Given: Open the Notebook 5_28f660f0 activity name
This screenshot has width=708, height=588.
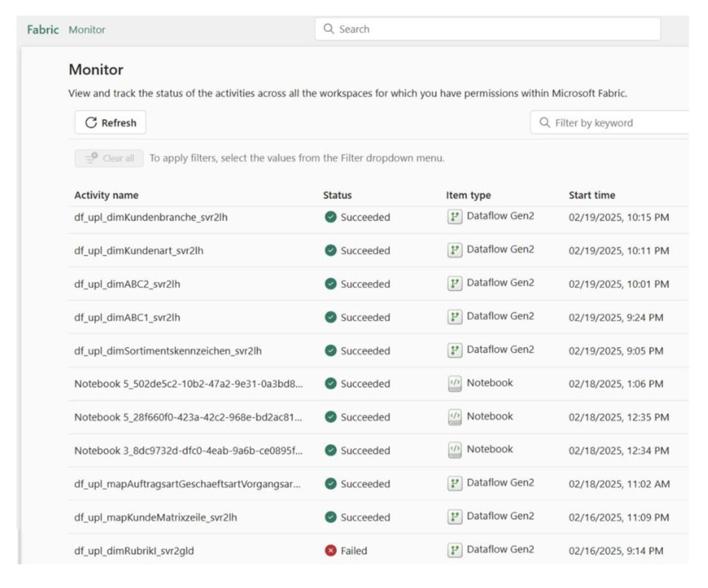Looking at the screenshot, I should tap(188, 417).
